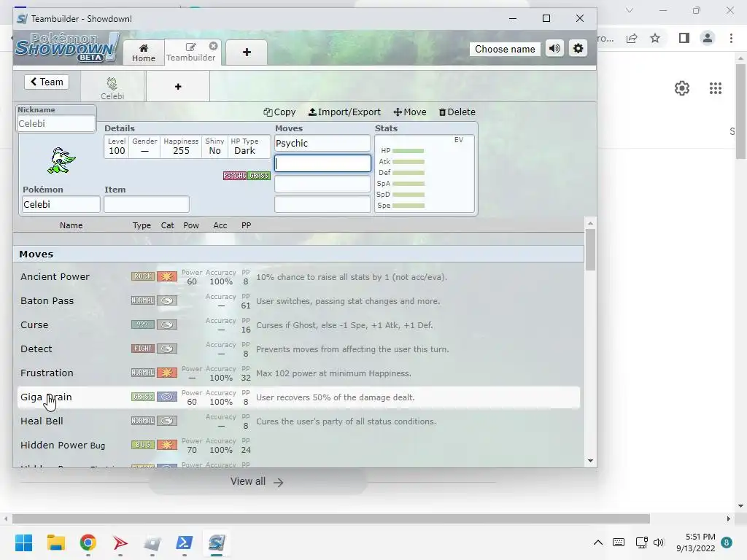This screenshot has width=747, height=560.
Task: Open the browser page settings gear
Action: pyautogui.click(x=682, y=88)
